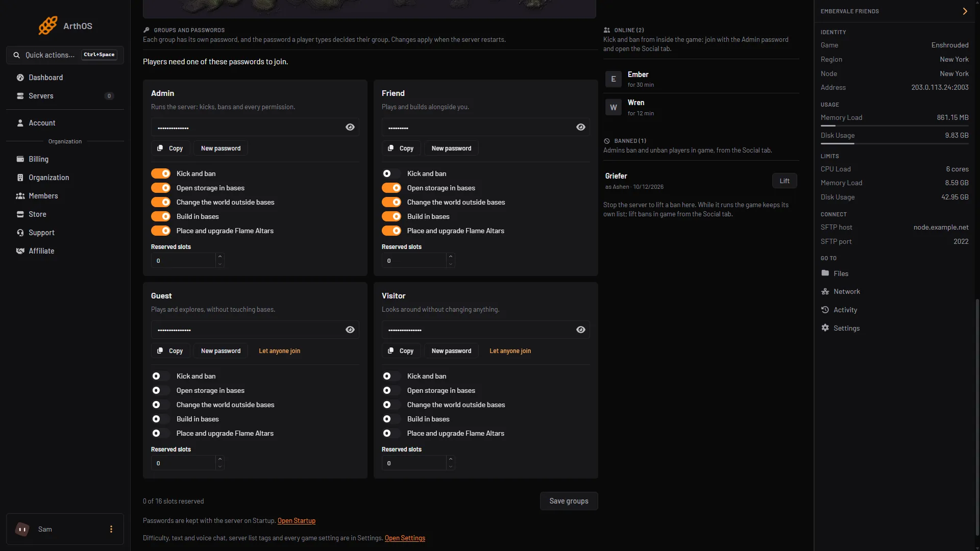The height and width of the screenshot is (551, 980).
Task: Open the Servers sidebar item
Action: pyautogui.click(x=65, y=96)
